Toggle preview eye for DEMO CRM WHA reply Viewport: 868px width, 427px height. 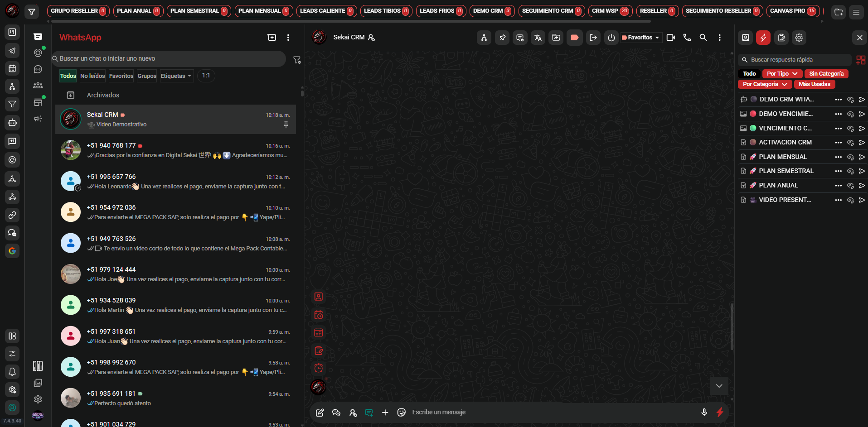850,100
